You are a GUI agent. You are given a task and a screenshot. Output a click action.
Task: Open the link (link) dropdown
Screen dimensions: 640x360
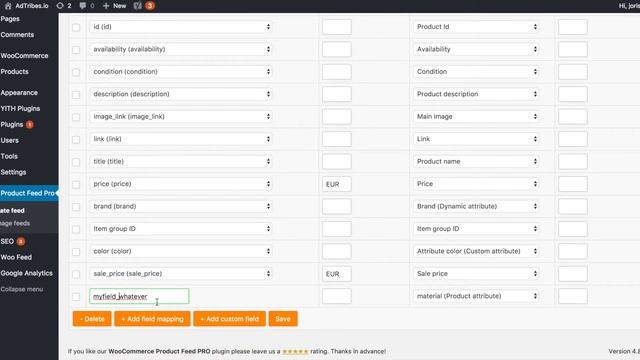[181, 139]
